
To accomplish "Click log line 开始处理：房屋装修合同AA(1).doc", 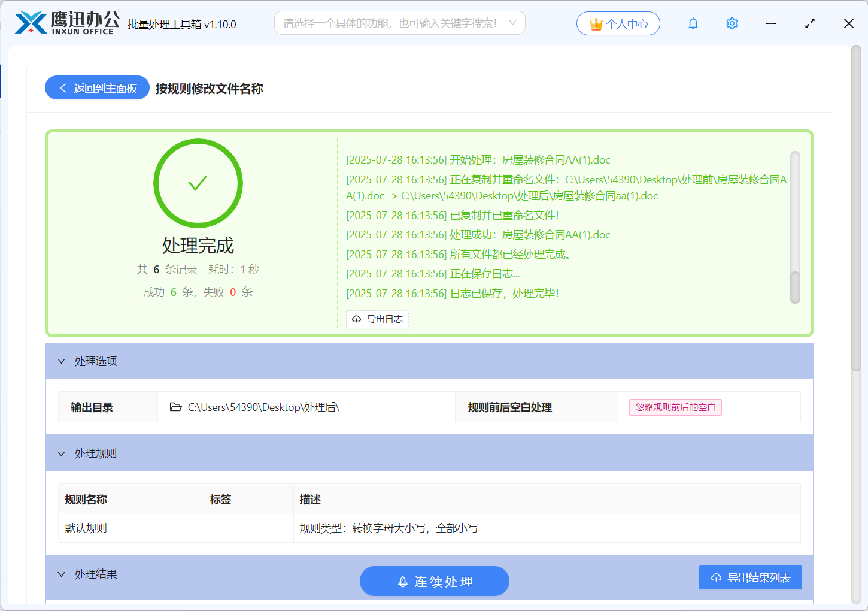I will [478, 160].
